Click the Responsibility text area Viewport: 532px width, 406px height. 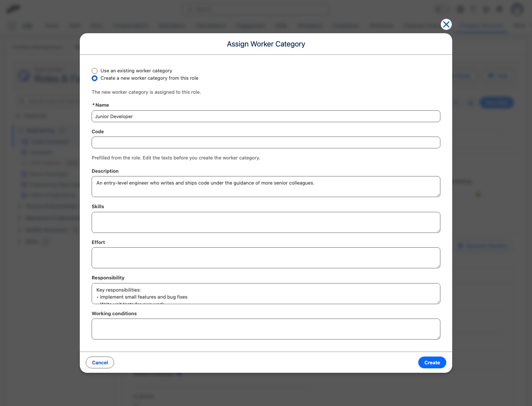[x=266, y=293]
